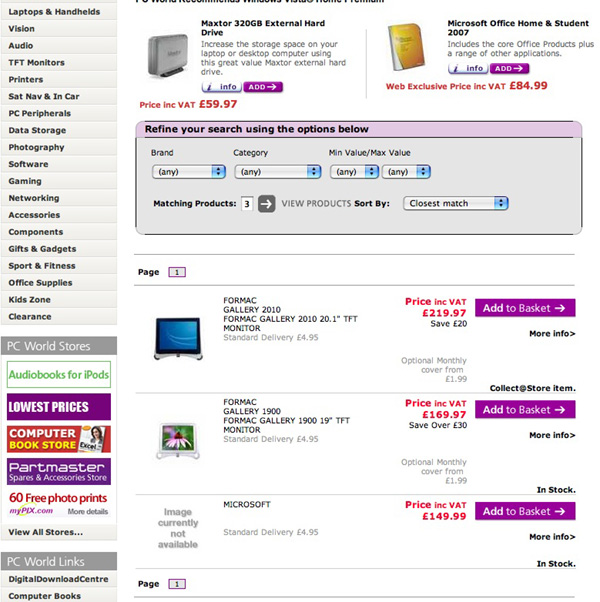Open the TFT Monitors category
The width and height of the screenshot is (600, 602).
coord(37,63)
